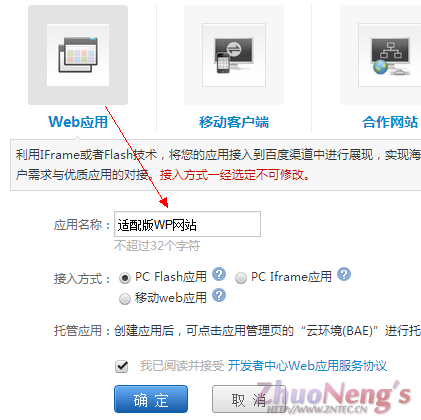Click the PC Flash应用 option label
Screen dimensions: 421x420
pyautogui.click(x=171, y=277)
